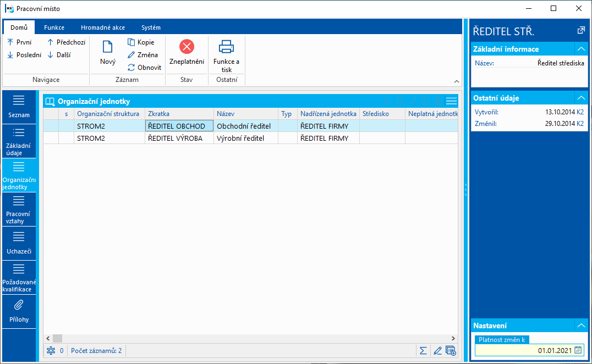Screen dimensions: 592x364
Task: Open the calendar picker for Platnost změn k
Action: pyautogui.click(x=578, y=350)
